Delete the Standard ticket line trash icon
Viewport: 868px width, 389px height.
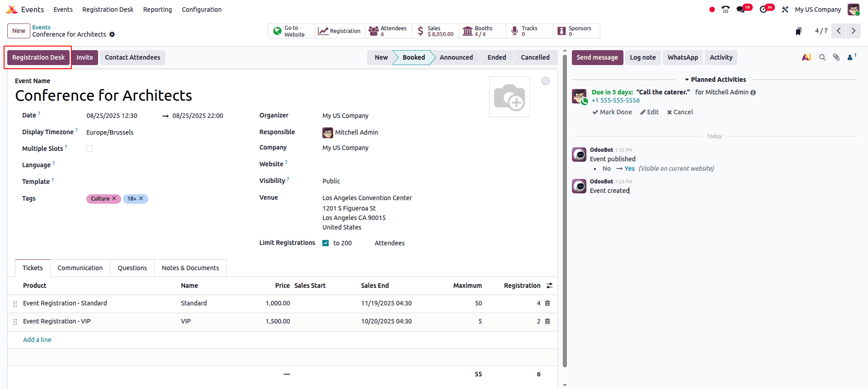pos(547,303)
